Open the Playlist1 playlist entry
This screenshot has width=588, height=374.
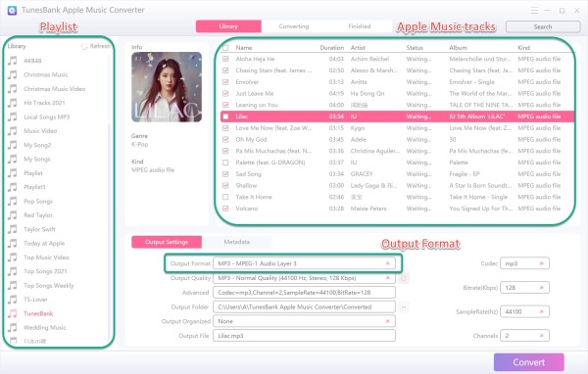34,187
